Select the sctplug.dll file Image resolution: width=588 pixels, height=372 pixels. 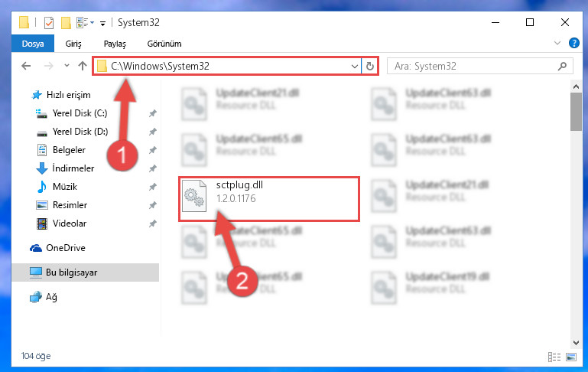[269, 198]
